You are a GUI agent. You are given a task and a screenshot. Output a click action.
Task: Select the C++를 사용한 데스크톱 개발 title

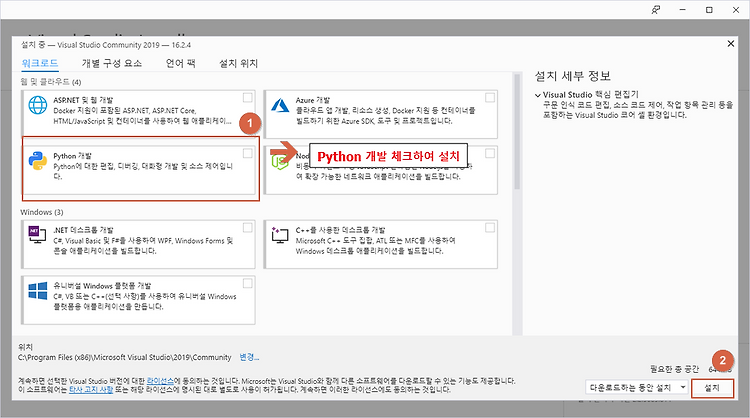pos(341,230)
